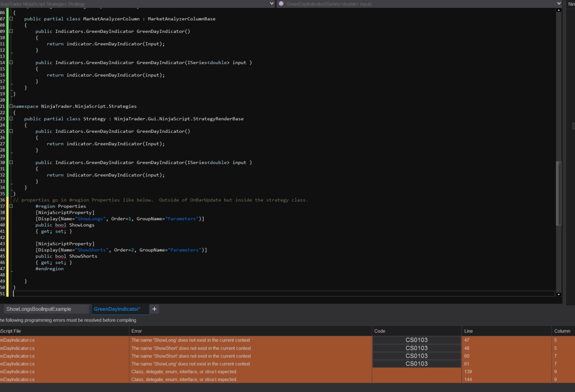Click the Error column header
575x392 pixels.
[137, 331]
